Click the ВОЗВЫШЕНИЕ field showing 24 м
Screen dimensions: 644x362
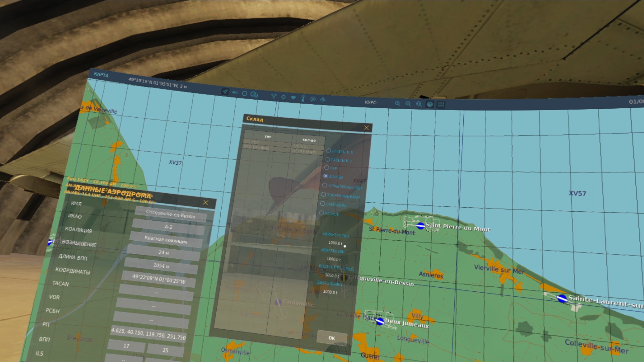point(163,252)
